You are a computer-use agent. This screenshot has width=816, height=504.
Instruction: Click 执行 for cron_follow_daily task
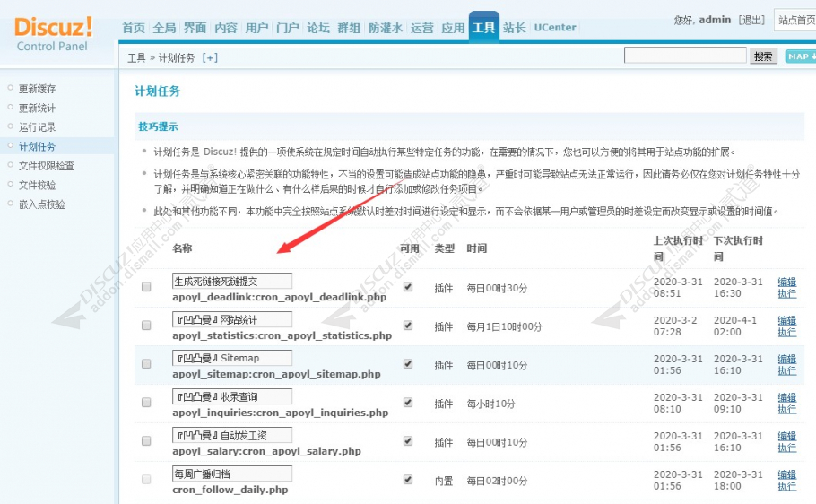tap(787, 486)
